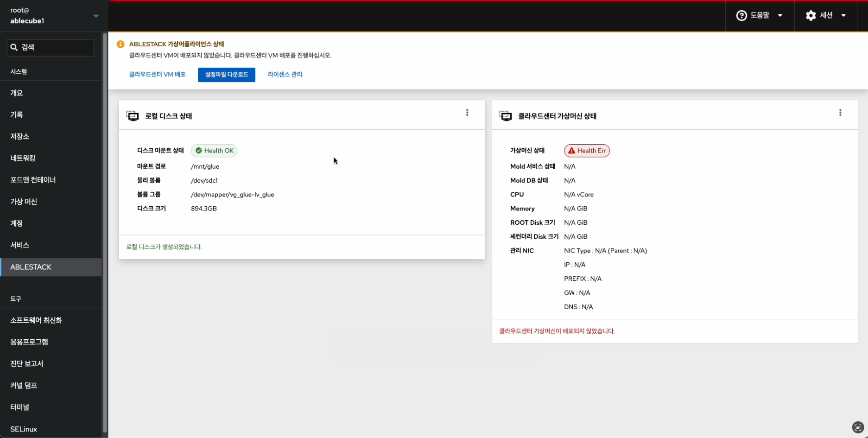This screenshot has width=868, height=438.
Task: Select ABLESTACK in the sidebar
Action: coord(31,267)
